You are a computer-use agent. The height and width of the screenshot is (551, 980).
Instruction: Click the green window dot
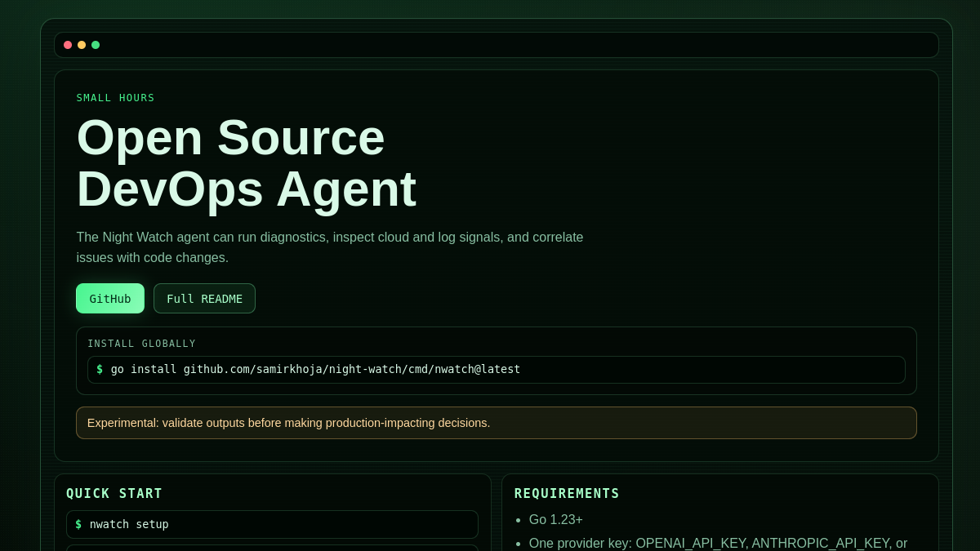click(96, 45)
